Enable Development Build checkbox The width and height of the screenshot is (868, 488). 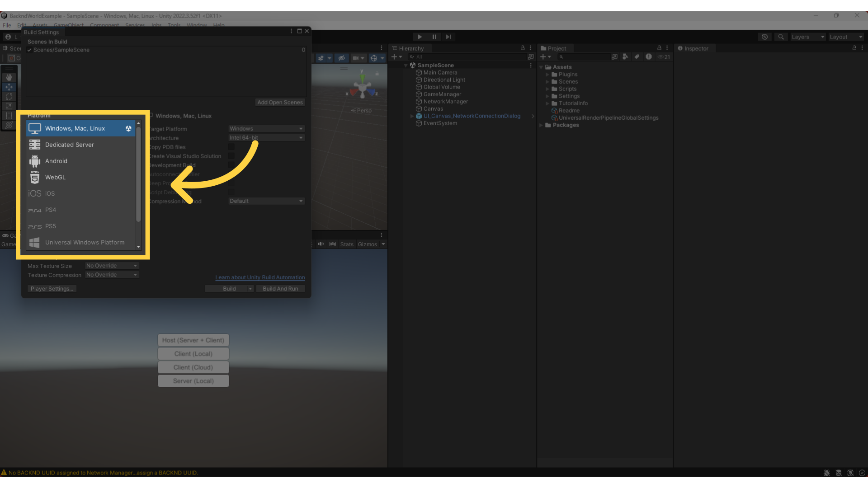[231, 165]
